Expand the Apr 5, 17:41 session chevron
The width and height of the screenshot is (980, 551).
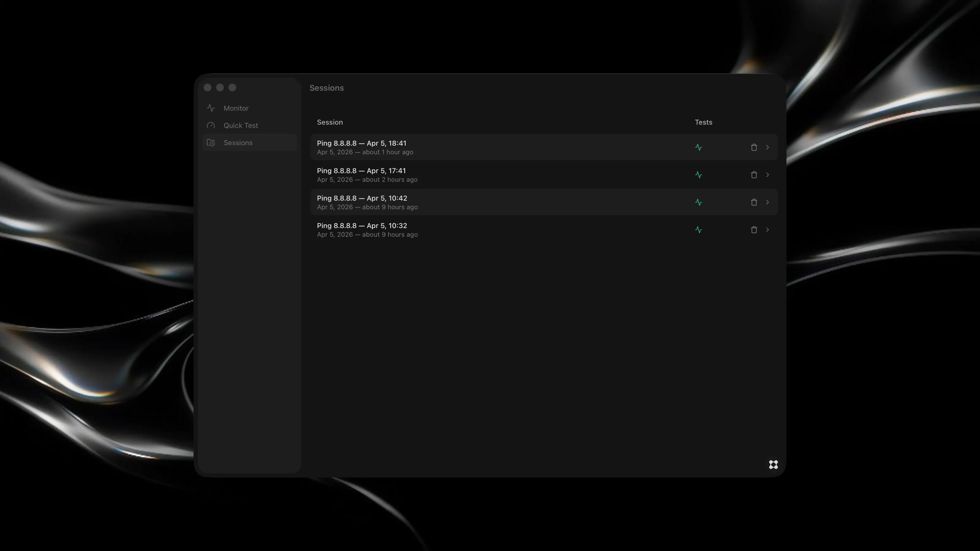(767, 175)
